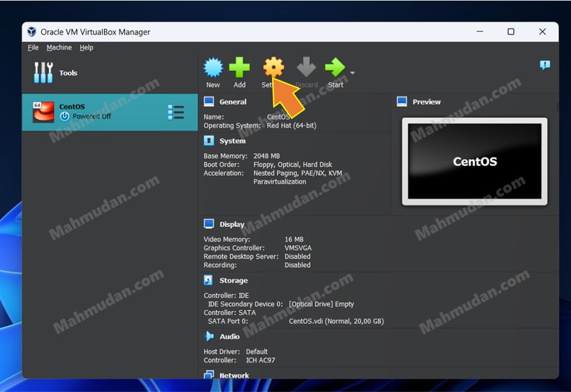Expand the Start button dropdown arrow
571x392 pixels.
[352, 73]
